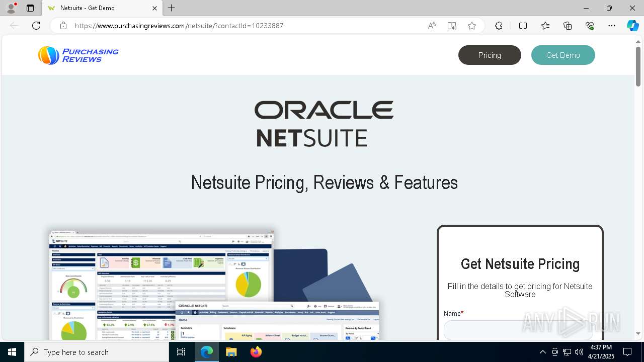
Task: Open Microsoft Edge from the taskbar
Action: pos(207,352)
